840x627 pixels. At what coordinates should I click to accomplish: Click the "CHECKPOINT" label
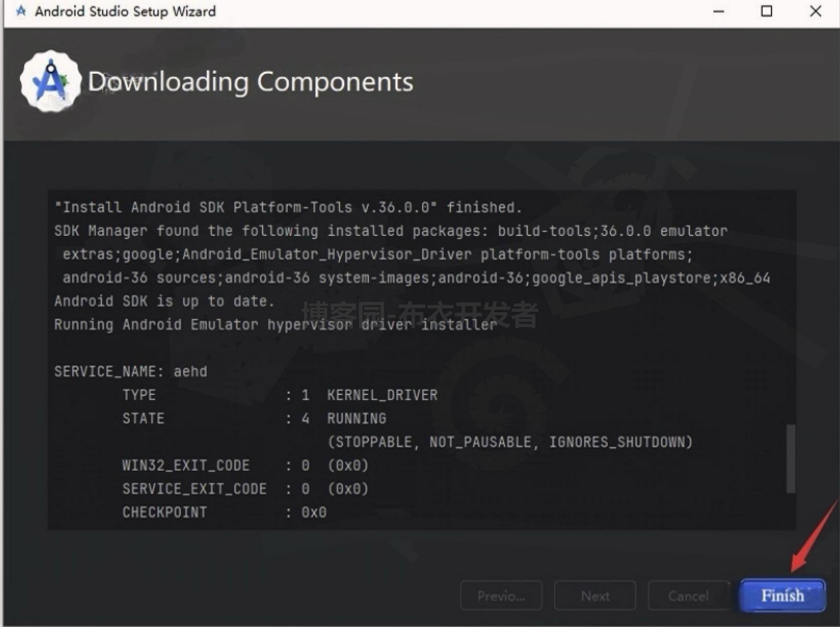pos(165,512)
